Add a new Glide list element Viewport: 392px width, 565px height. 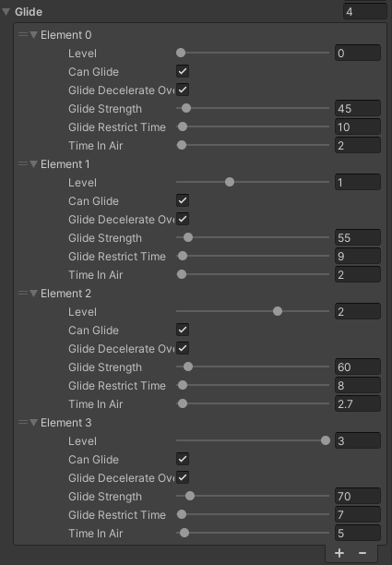(339, 553)
